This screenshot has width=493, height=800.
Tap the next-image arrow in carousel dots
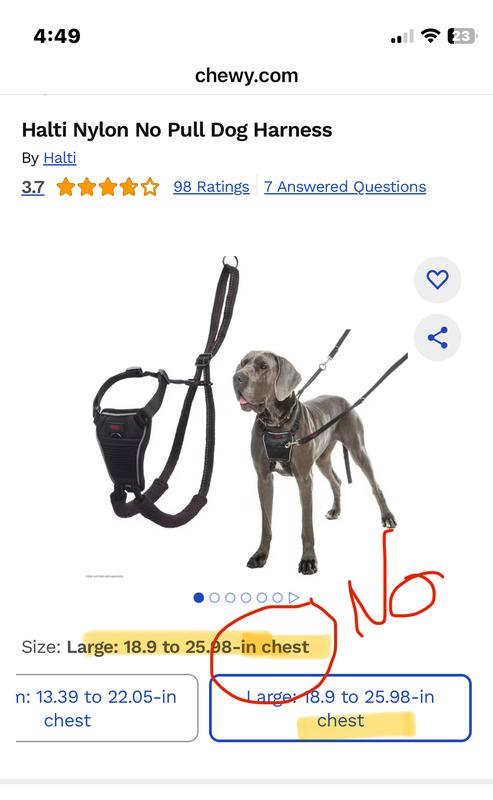click(294, 597)
